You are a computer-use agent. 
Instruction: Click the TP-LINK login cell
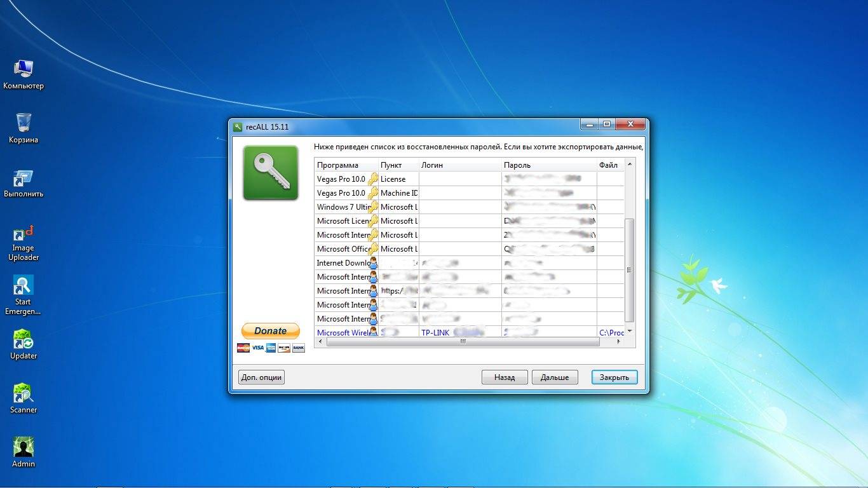point(460,333)
